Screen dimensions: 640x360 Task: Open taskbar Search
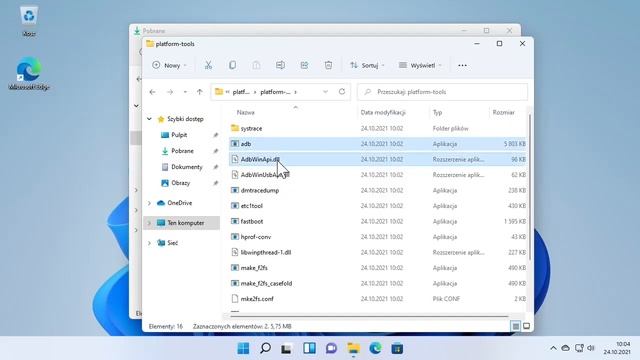(x=265, y=348)
